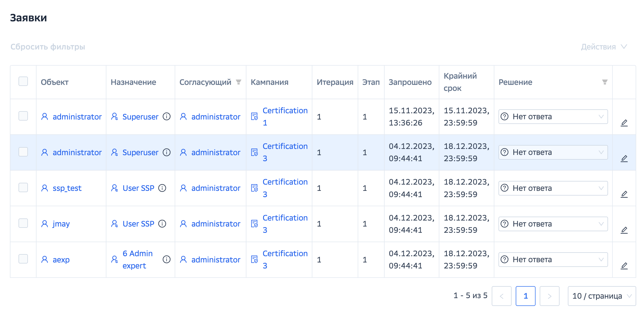This screenshot has width=644, height=314.
Task: Select the aexp row checkbox
Action: click(x=23, y=259)
